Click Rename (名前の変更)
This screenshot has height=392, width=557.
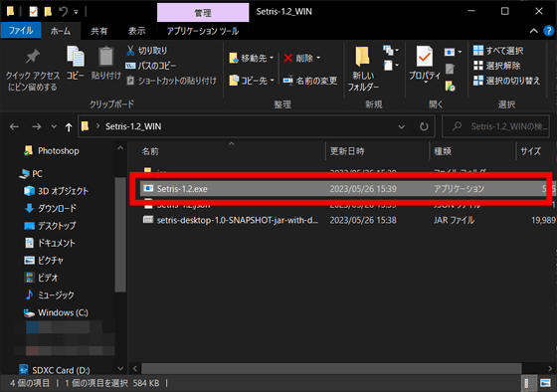click(x=309, y=81)
